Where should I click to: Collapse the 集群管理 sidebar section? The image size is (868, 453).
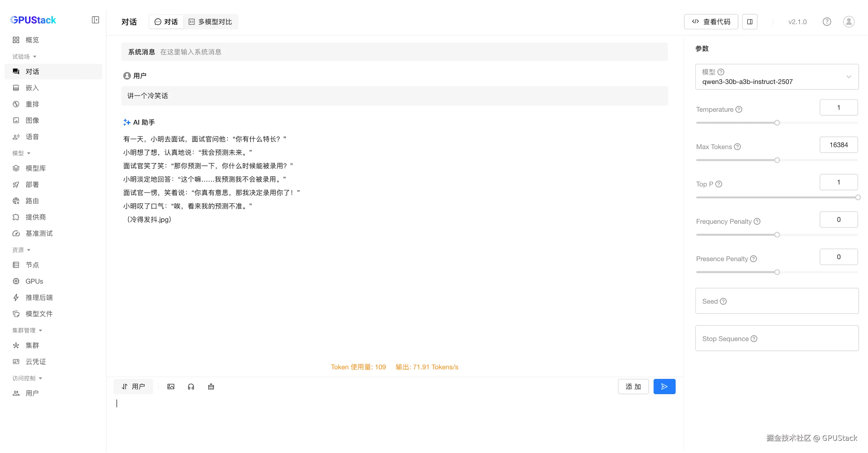click(x=27, y=331)
